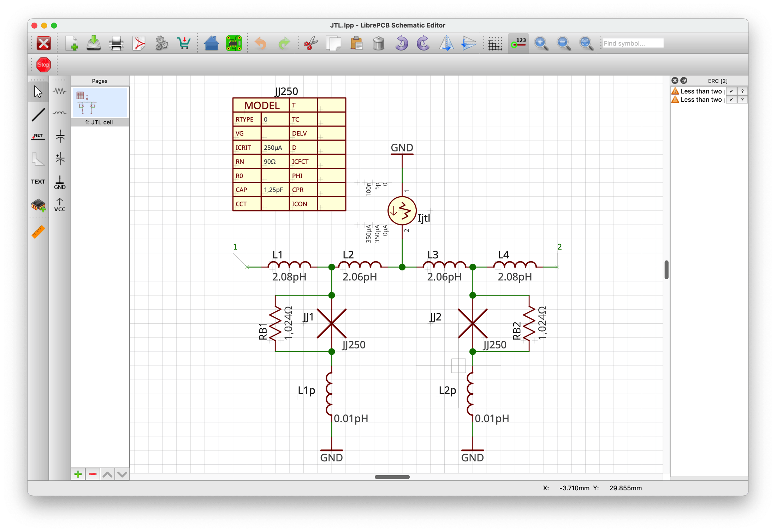Click the red Stop button
This screenshot has height=532, width=776.
(x=43, y=65)
